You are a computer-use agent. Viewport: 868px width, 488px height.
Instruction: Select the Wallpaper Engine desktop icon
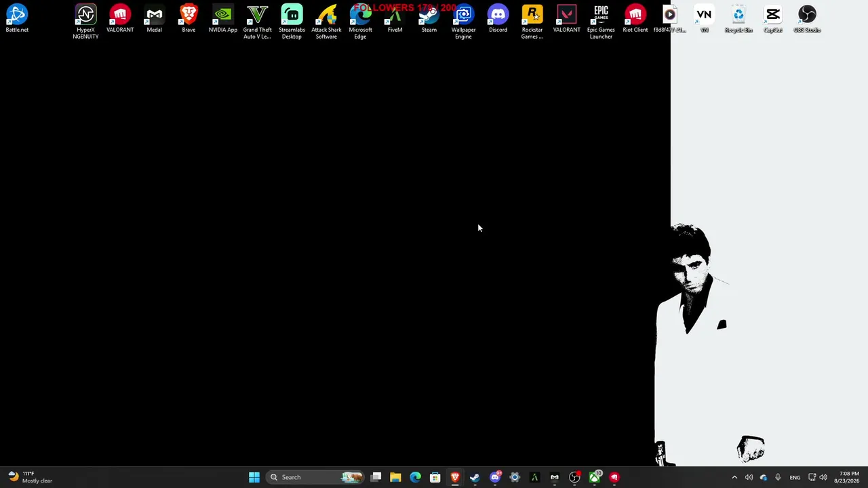[464, 22]
